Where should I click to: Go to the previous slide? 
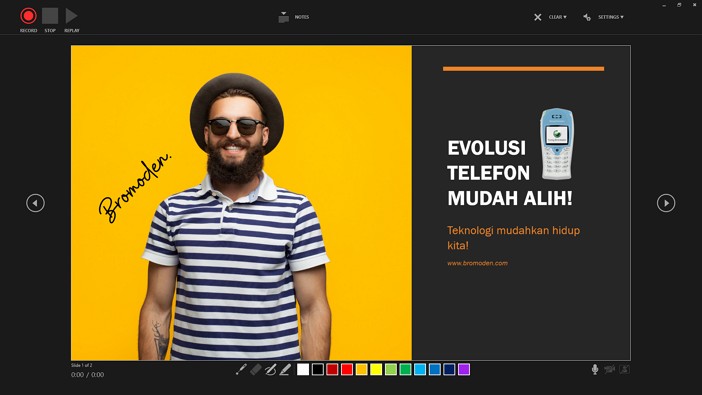(35, 203)
